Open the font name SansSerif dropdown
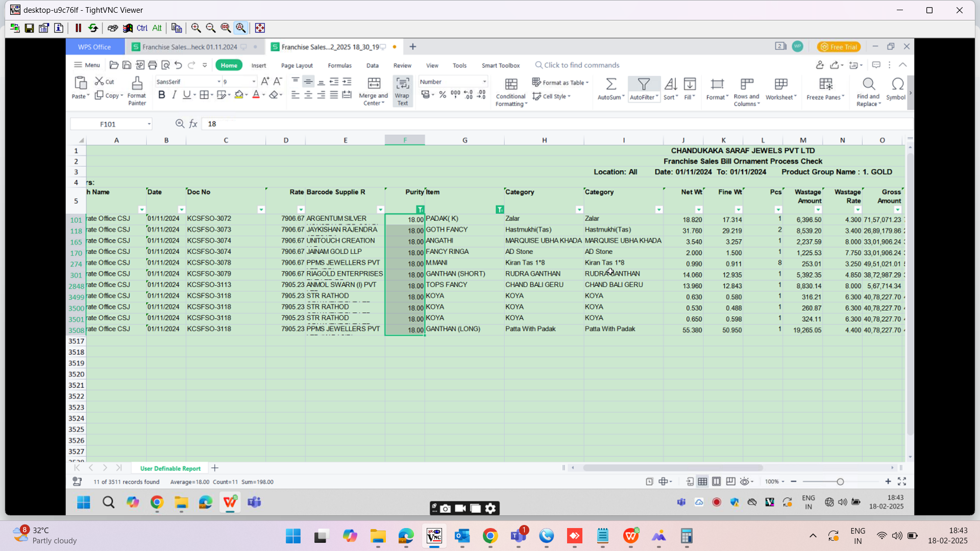This screenshot has width=980, height=551. point(219,82)
